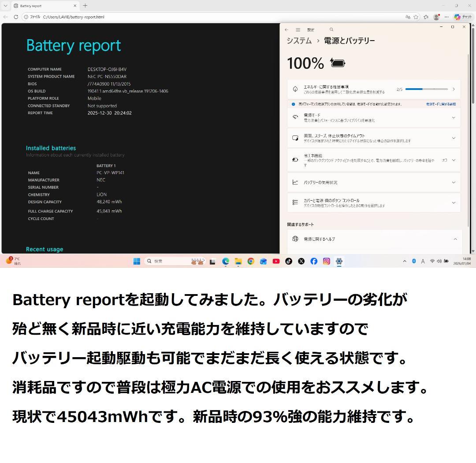
Task: Open Instagram from the taskbar
Action: (x=326, y=261)
